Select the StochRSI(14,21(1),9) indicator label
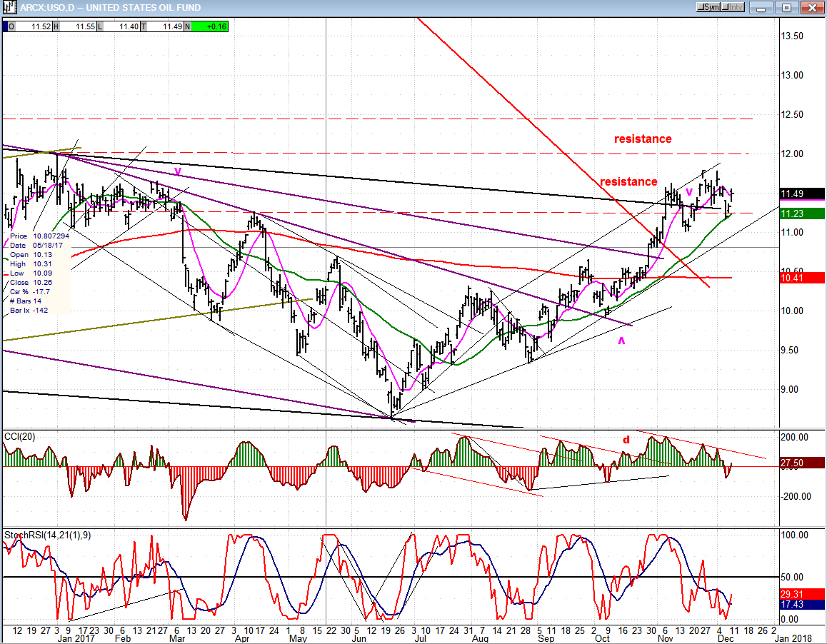827x644 pixels. 47,534
